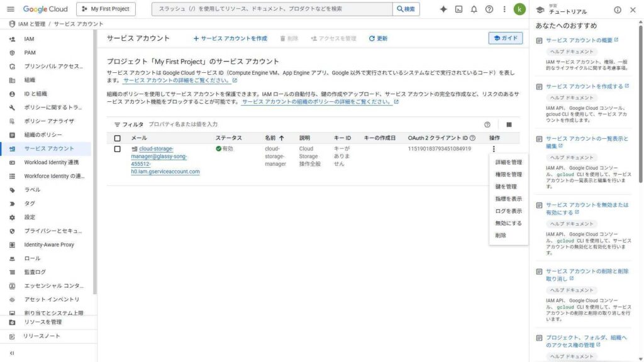Screen dimensions: 644x362
Task: Click the tutorial panel info icon
Action: [x=618, y=10]
